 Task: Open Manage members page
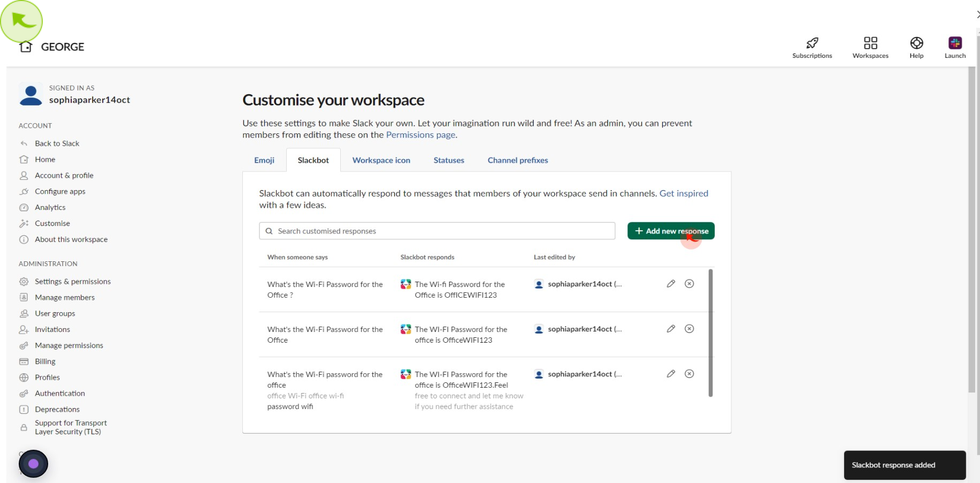click(65, 298)
